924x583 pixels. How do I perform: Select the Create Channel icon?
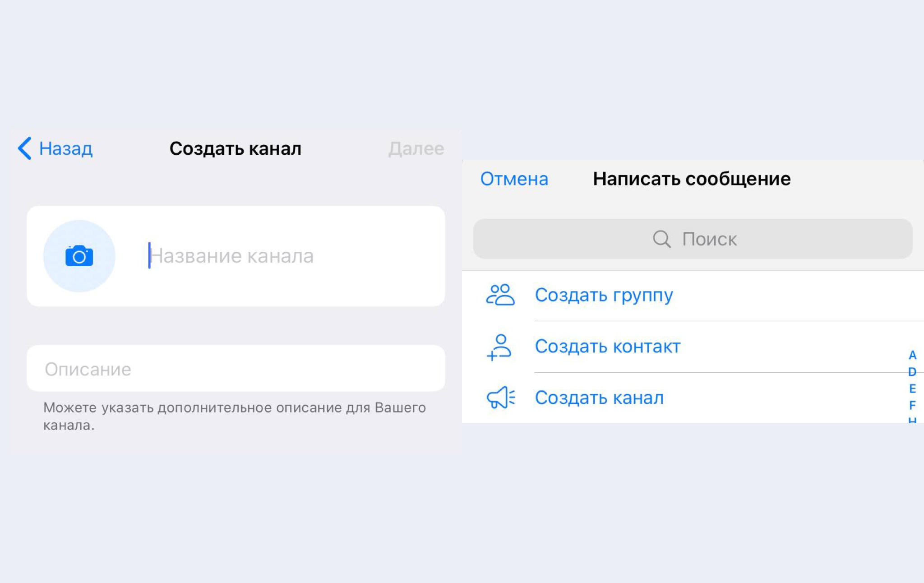[x=501, y=397]
